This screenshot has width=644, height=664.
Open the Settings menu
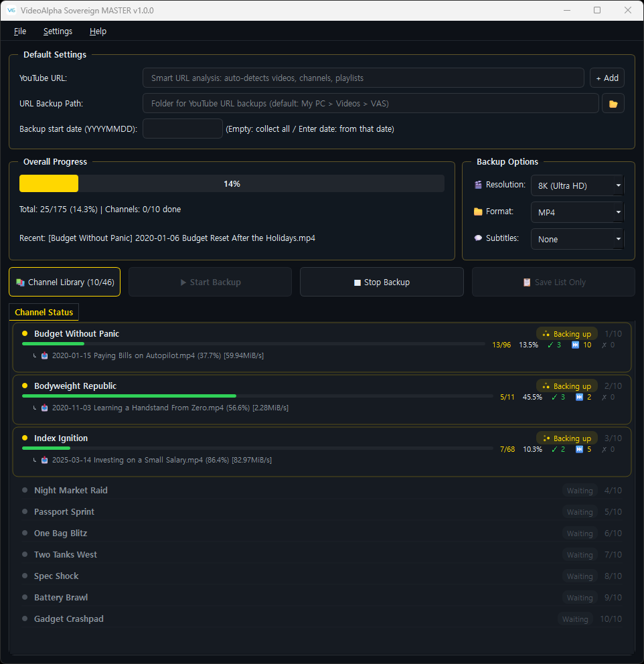[58, 31]
